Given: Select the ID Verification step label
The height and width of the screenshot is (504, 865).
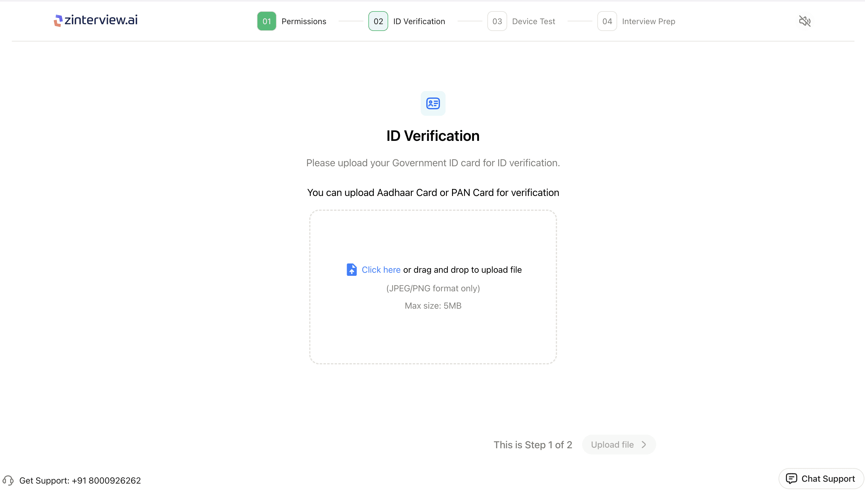Looking at the screenshot, I should click(x=419, y=21).
